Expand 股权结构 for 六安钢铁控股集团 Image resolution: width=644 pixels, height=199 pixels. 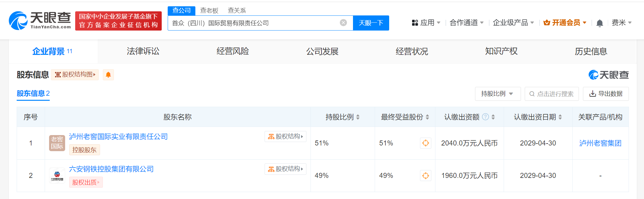pyautogui.click(x=285, y=169)
